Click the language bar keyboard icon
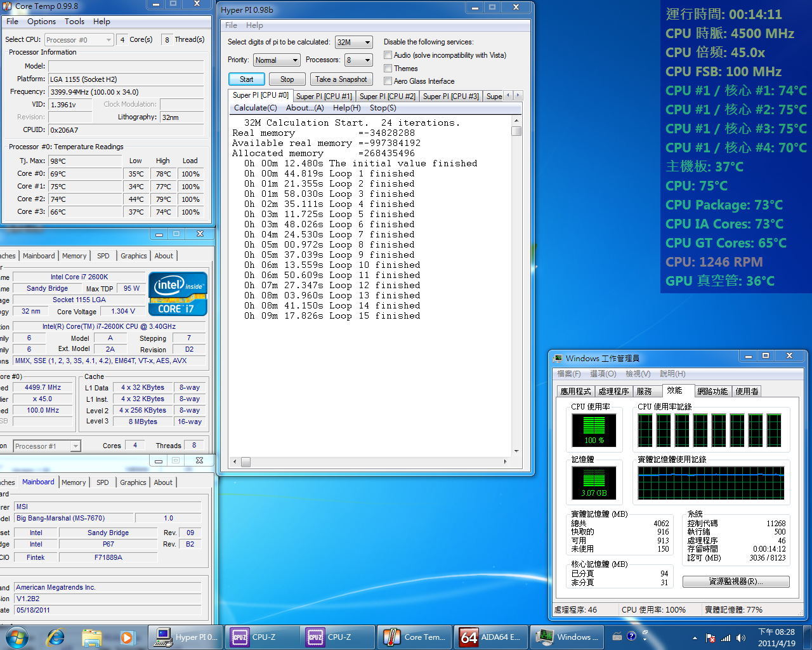Screen dimensions: 812x650 point(617,636)
